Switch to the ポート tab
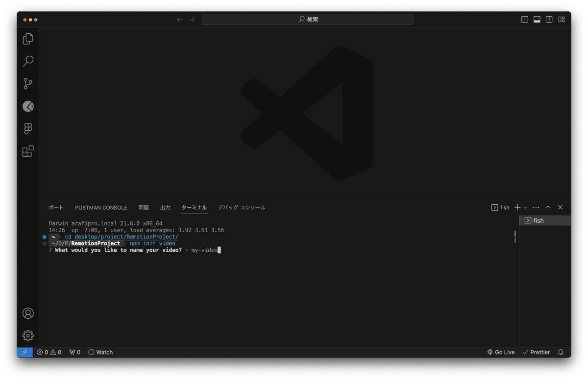Screen dimensions: 588x380 click(56, 208)
